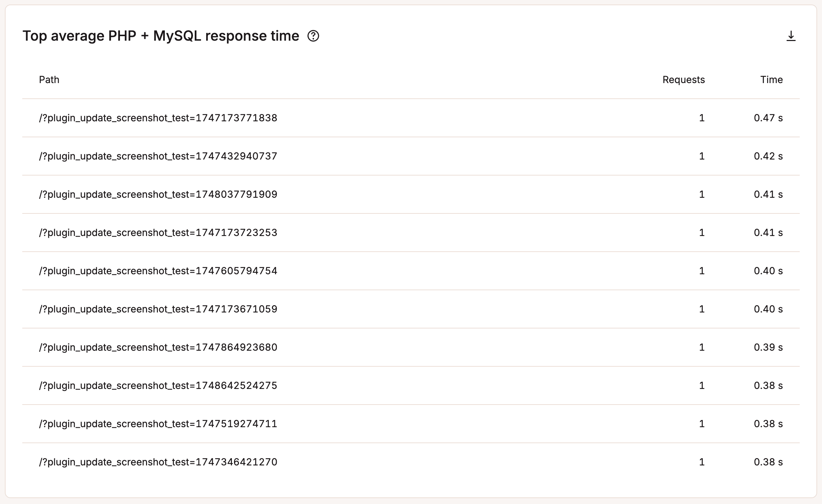Click the Top average PHP + MySQL heading
Image resolution: width=822 pixels, height=504 pixels.
[161, 36]
